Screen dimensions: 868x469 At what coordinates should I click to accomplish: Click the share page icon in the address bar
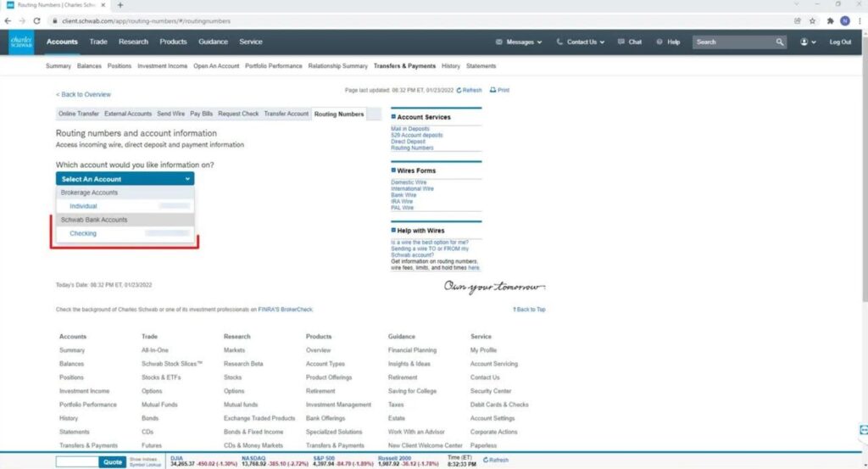pos(797,21)
